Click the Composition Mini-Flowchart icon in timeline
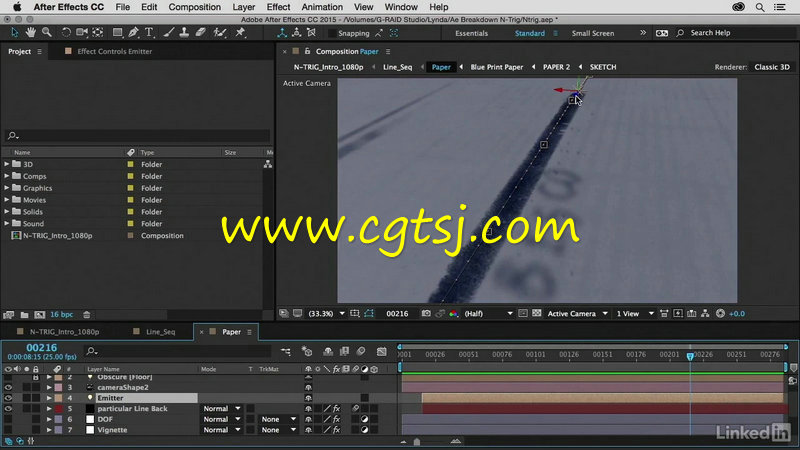 point(286,352)
